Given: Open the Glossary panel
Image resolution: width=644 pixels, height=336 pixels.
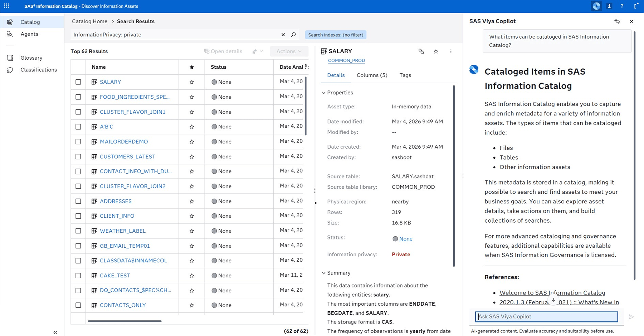Looking at the screenshot, I should [31, 58].
